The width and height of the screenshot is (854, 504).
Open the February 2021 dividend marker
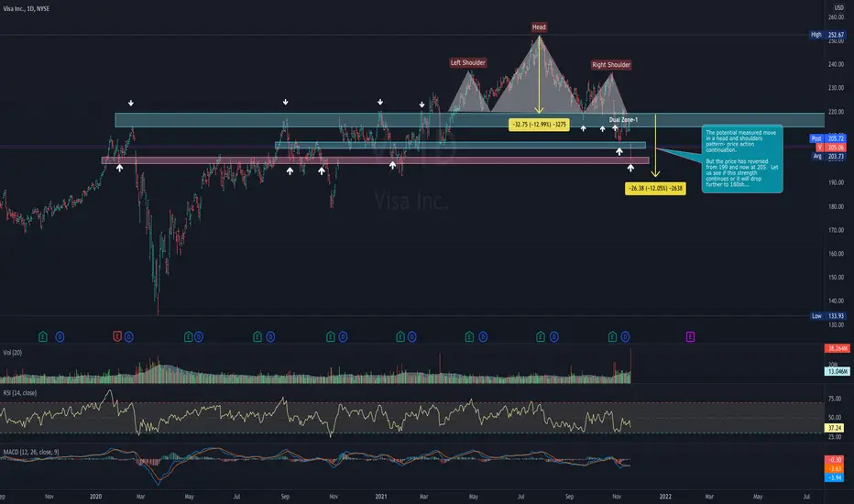[411, 336]
